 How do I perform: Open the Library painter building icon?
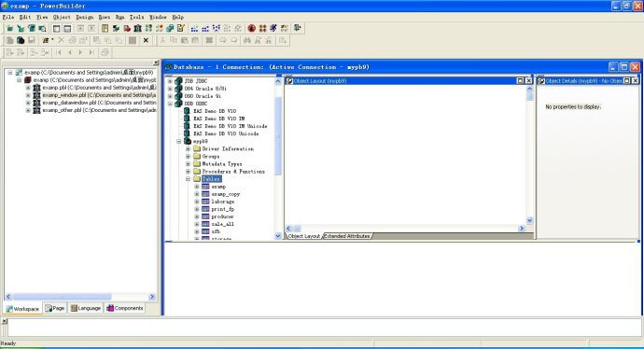[x=137, y=28]
